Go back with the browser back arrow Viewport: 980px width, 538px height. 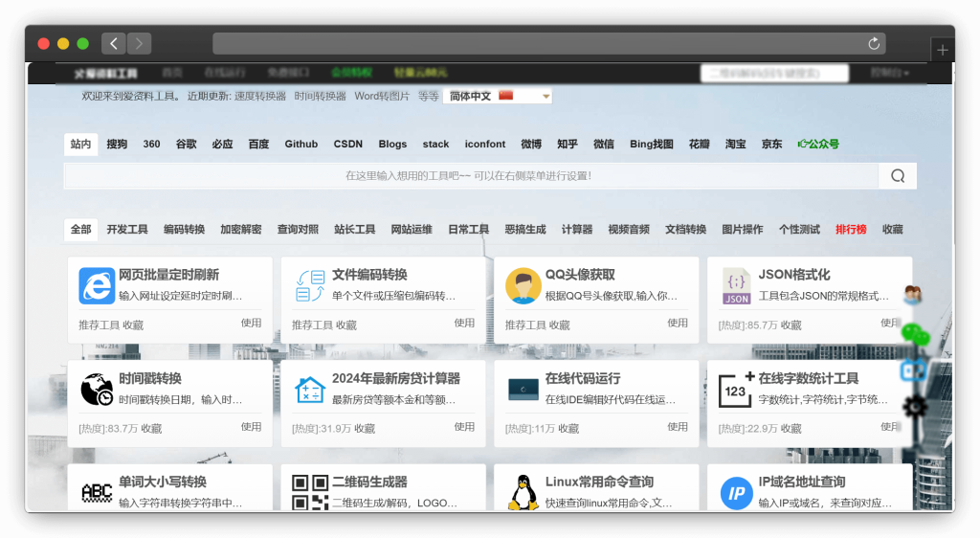pyautogui.click(x=114, y=43)
